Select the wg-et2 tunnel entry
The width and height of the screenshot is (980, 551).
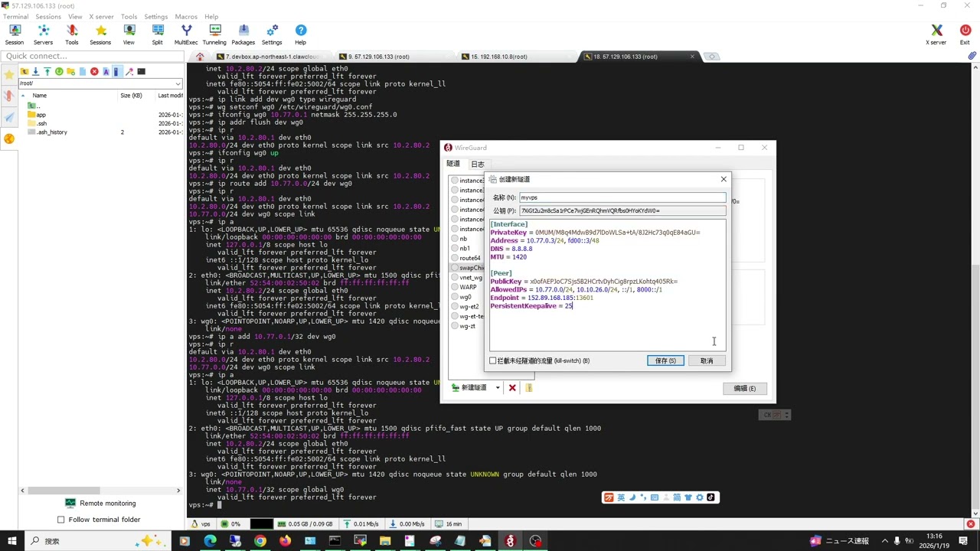point(469,307)
